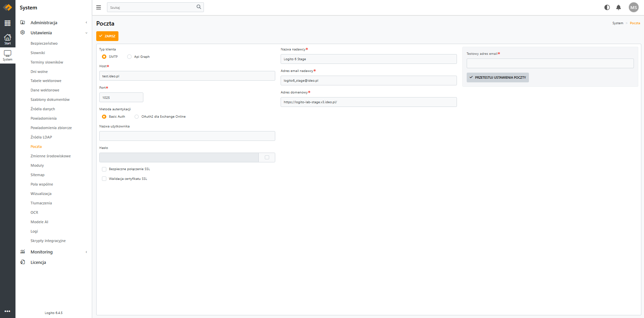Screen dimensions: 644x318
Task: Click the Nazwa nadawcy input field
Action: click(x=369, y=59)
